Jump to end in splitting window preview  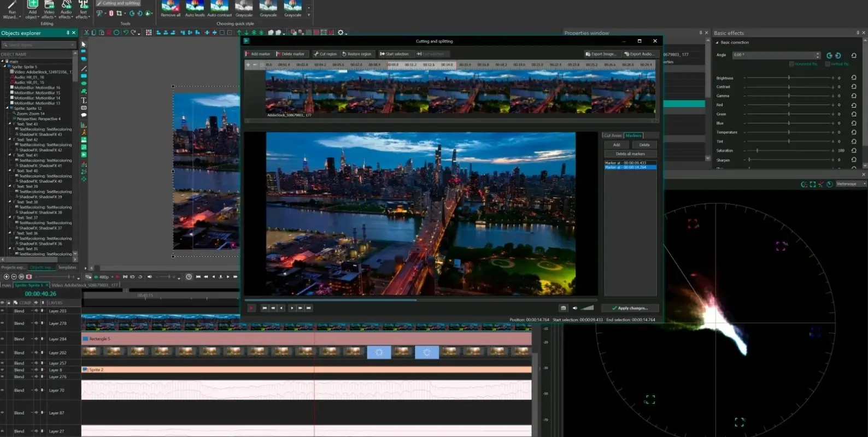click(x=309, y=308)
